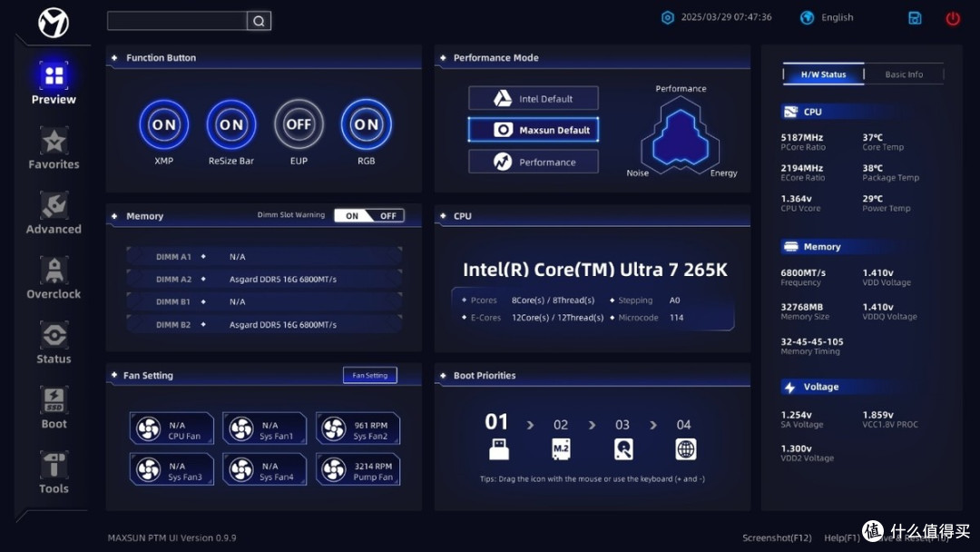Open the Overclock rocket icon

coord(54,271)
